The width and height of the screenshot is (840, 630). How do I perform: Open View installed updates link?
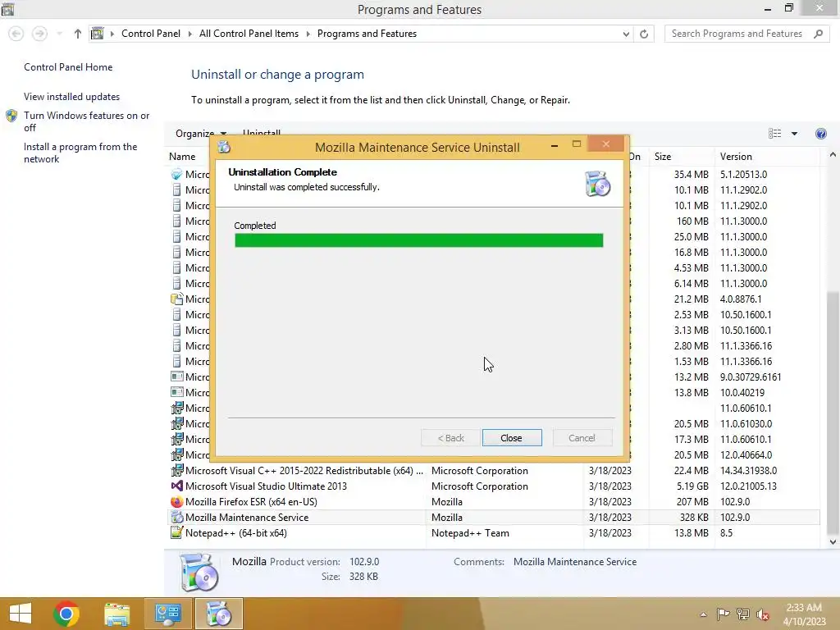pos(72,97)
